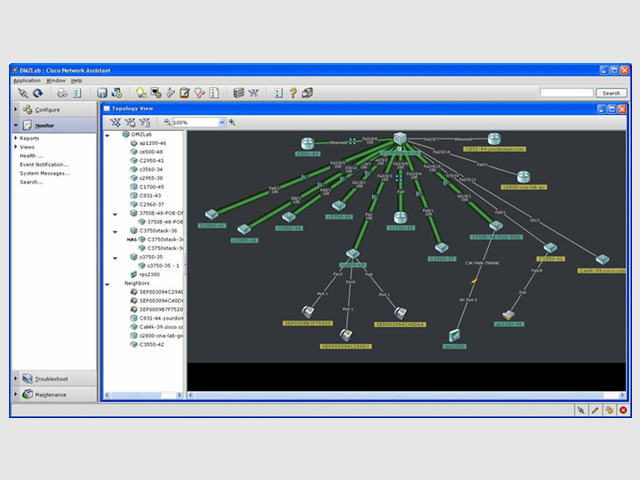Collapse the DMZLab tree node
The width and height of the screenshot is (640, 480).
[108, 135]
